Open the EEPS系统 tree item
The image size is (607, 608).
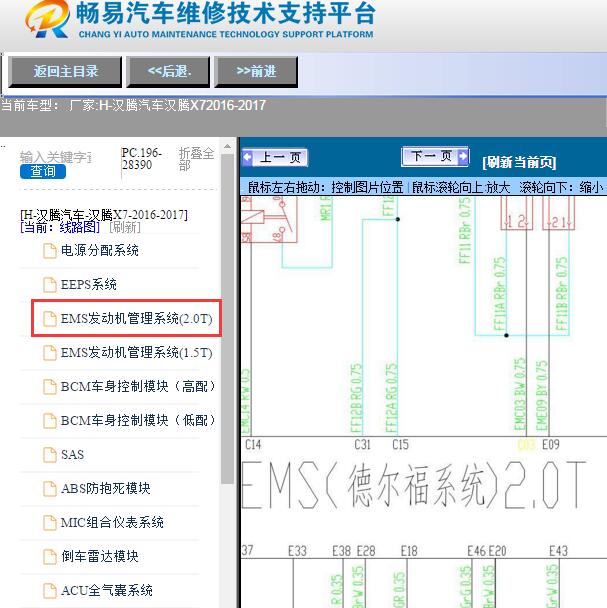pos(88,285)
